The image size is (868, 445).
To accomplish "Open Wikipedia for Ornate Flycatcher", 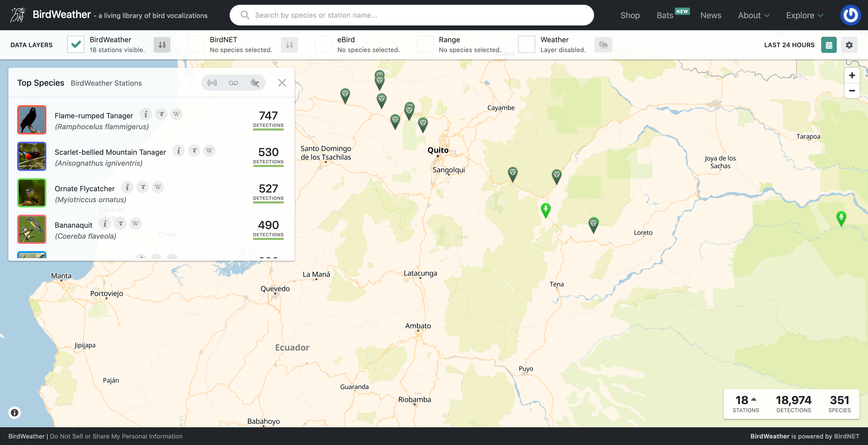I will pyautogui.click(x=158, y=187).
